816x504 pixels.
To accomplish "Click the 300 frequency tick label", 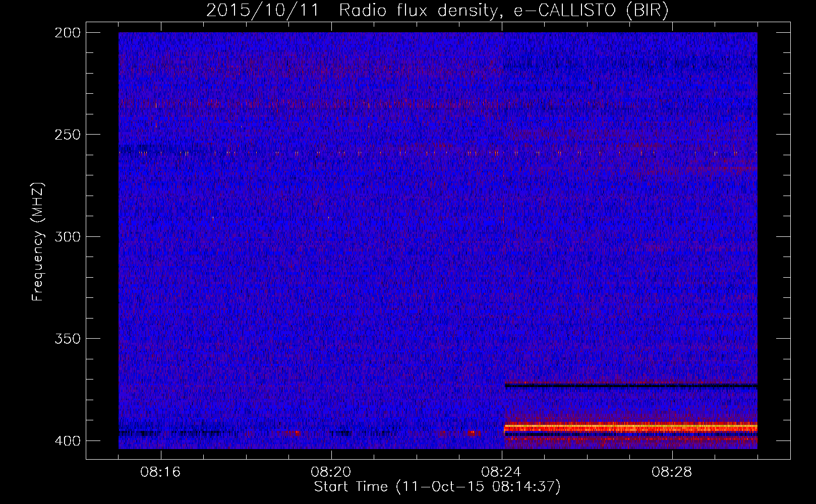I will point(67,236).
